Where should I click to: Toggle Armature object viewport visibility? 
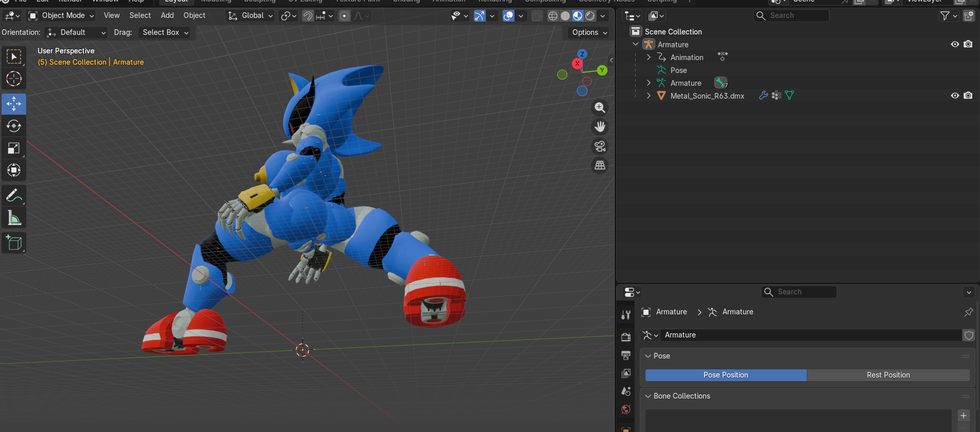[x=955, y=44]
